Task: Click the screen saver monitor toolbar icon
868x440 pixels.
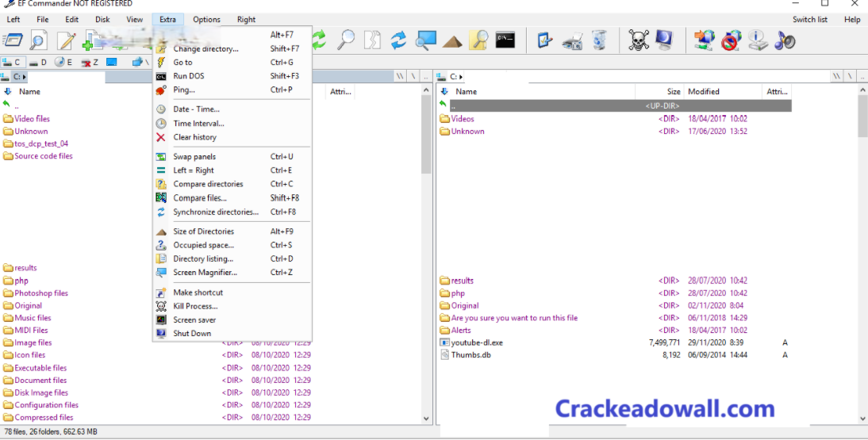Action: 664,40
